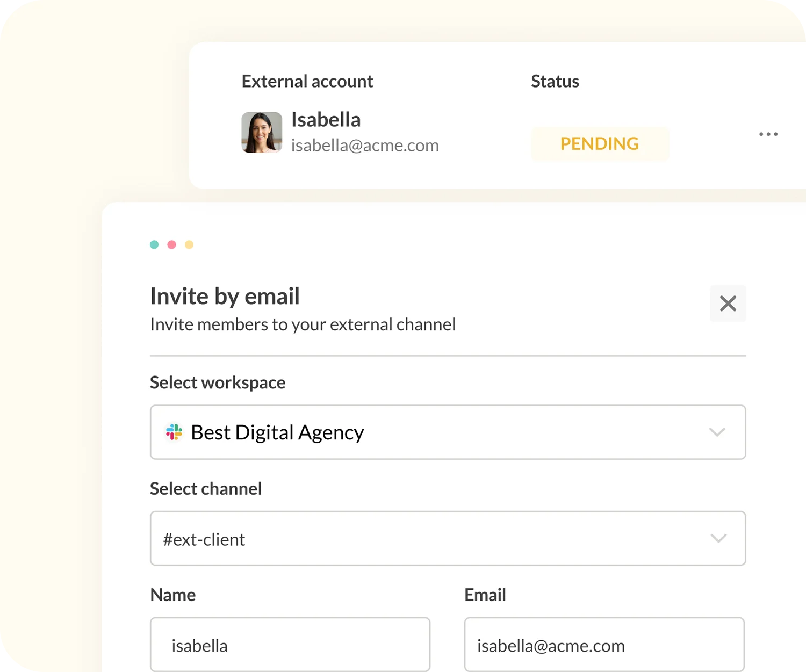Click the Select workspace label
The image size is (806, 672).
[218, 382]
